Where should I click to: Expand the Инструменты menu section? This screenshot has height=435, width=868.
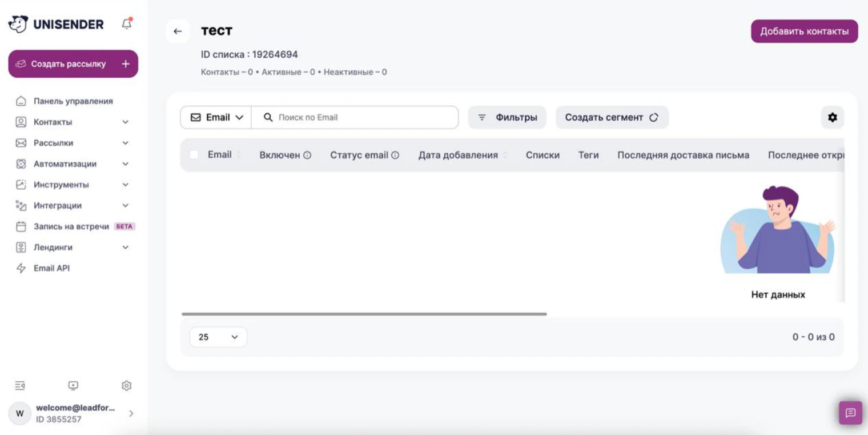(126, 185)
